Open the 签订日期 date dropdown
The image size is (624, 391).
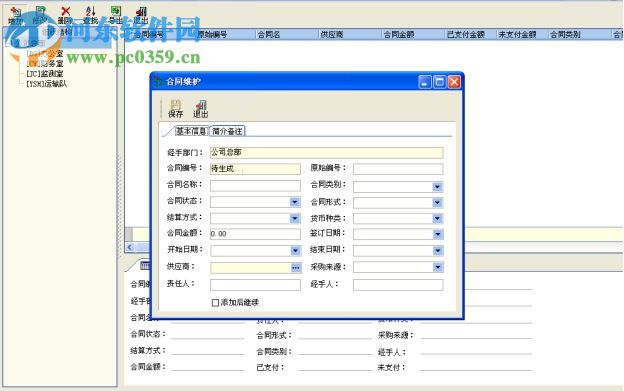coord(437,234)
